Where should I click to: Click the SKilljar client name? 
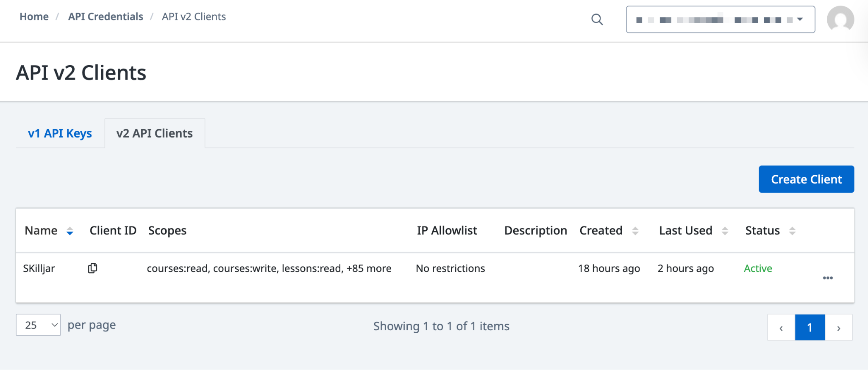[x=39, y=268]
